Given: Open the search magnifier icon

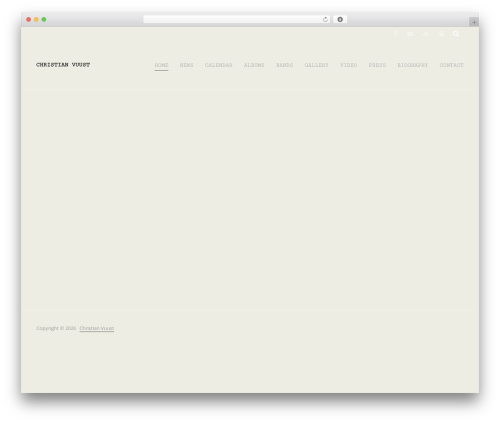Looking at the screenshot, I should (456, 34).
